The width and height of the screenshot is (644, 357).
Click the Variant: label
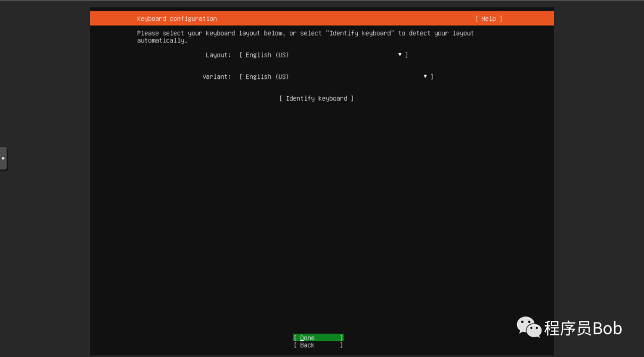pyautogui.click(x=216, y=76)
